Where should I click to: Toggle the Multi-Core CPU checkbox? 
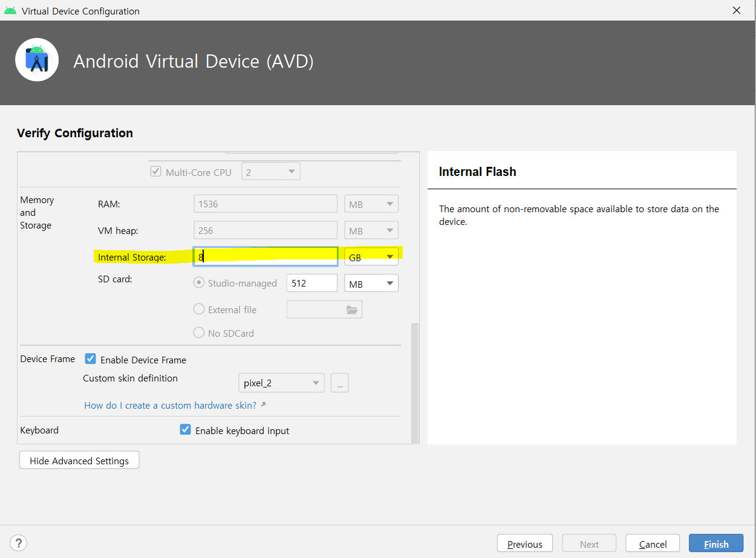coord(155,172)
